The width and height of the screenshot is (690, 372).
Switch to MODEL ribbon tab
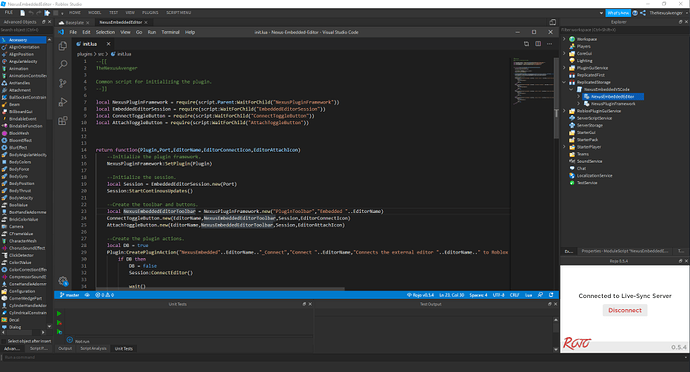(x=95, y=13)
